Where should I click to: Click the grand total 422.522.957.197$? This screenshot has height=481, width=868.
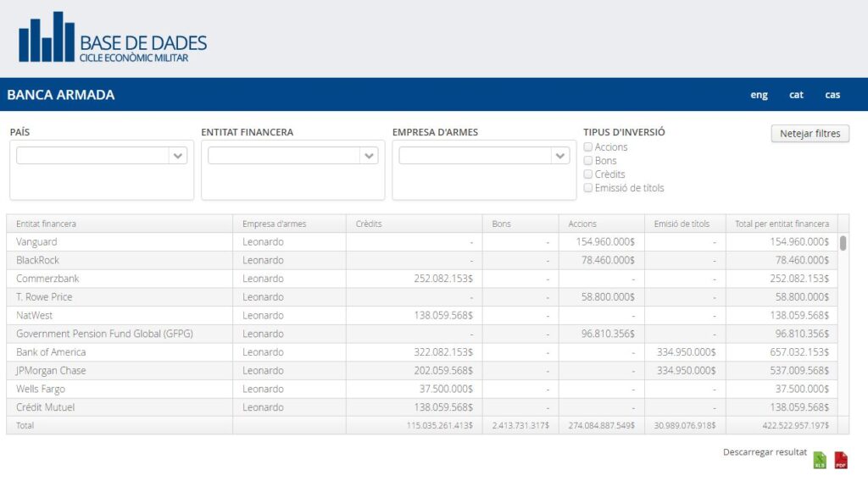coord(795,425)
